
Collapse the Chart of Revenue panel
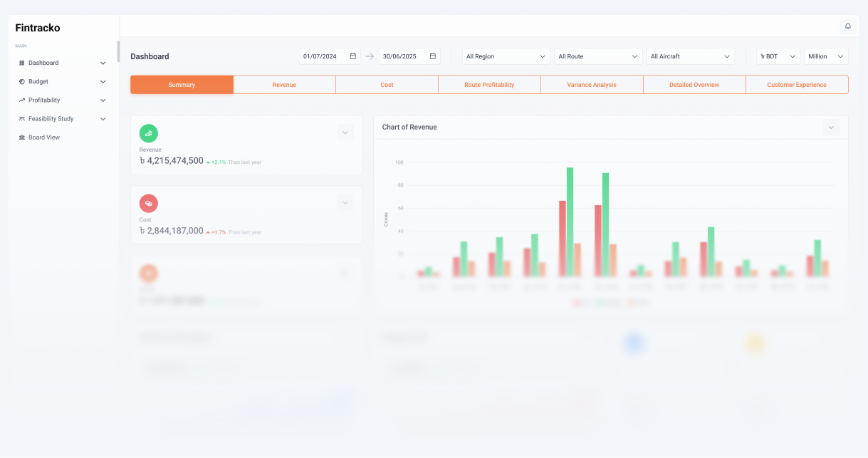(x=830, y=127)
